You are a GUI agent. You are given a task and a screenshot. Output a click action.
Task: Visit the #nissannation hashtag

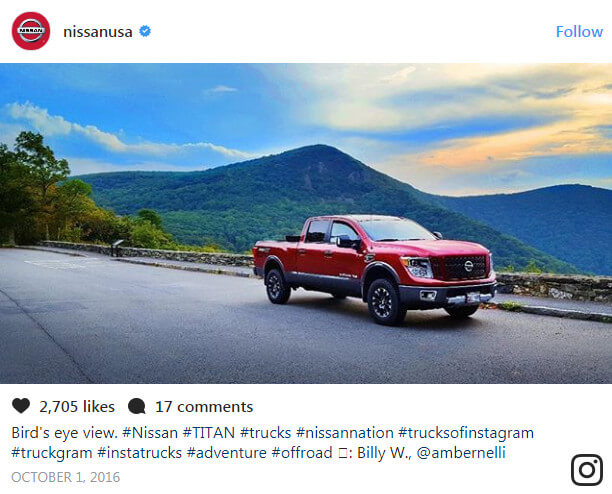point(344,433)
